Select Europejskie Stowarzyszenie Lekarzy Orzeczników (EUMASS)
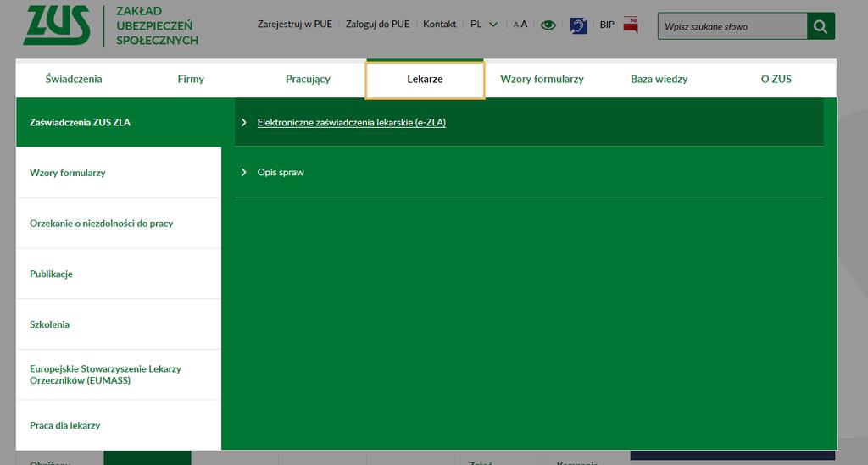The image size is (868, 465). coord(119,375)
